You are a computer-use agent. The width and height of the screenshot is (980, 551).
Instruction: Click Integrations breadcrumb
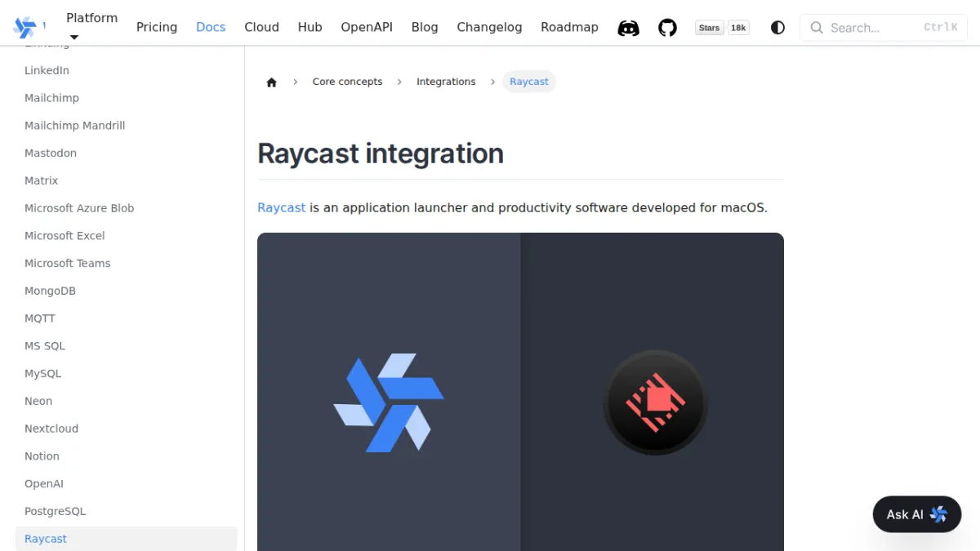point(446,82)
